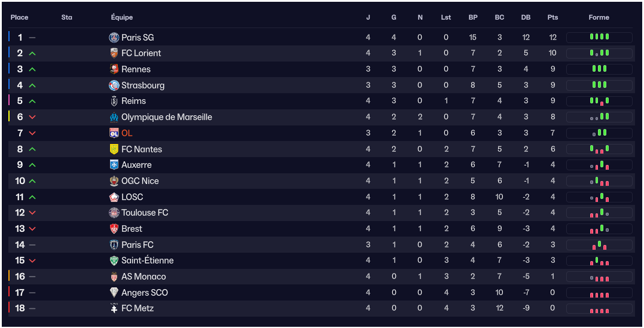
Task: Sort by the DB goal difference header
Action: [526, 17]
